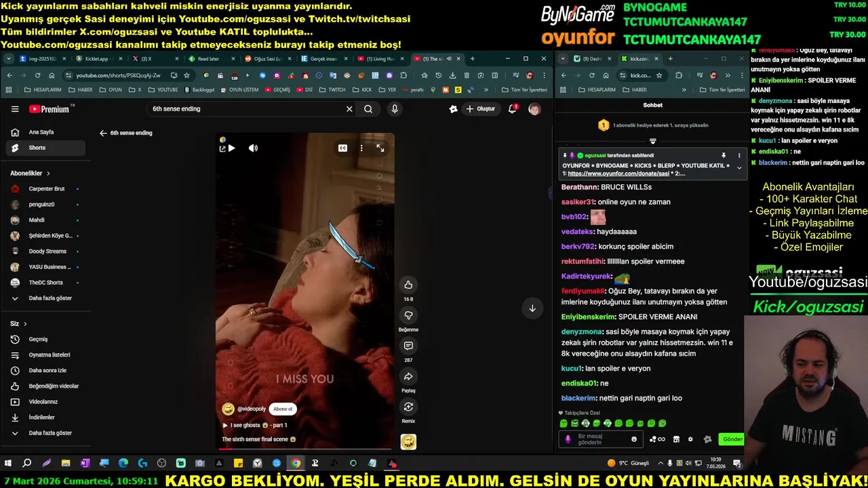This screenshot has height=488, width=868.
Task: Seek using the Shorts progress bar
Action: tap(304, 448)
